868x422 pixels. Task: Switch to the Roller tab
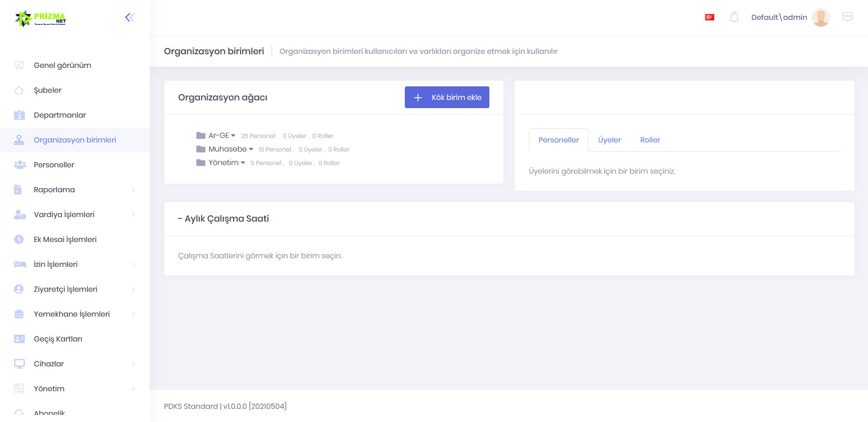click(x=650, y=140)
